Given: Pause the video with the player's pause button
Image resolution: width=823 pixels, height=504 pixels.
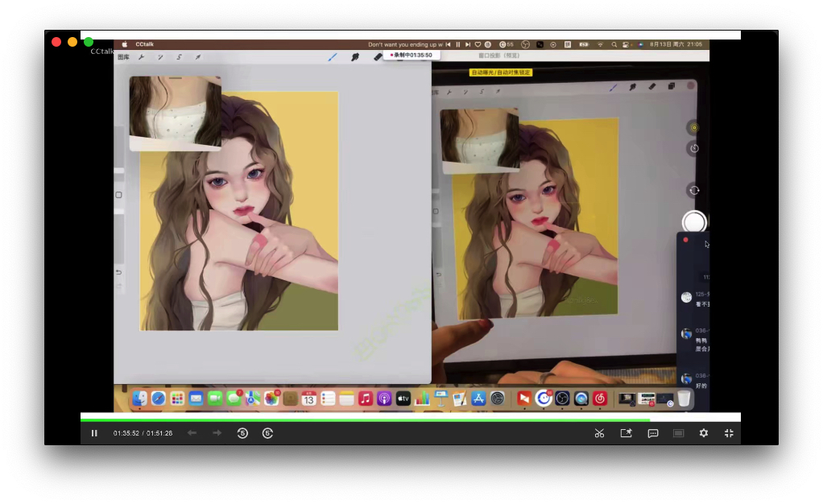Looking at the screenshot, I should (x=94, y=433).
